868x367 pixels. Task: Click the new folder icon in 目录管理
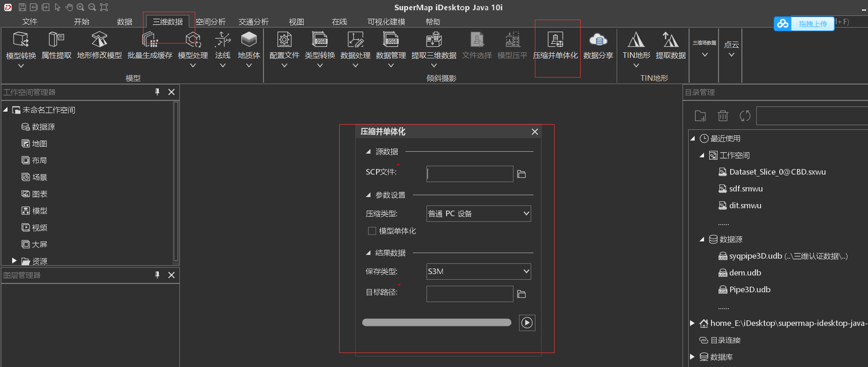pos(700,116)
